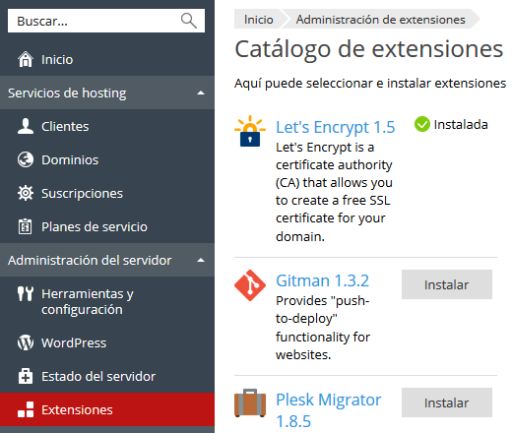Click the Let's Encrypt padlock icon
The width and height of the screenshot is (512, 433).
[250, 131]
